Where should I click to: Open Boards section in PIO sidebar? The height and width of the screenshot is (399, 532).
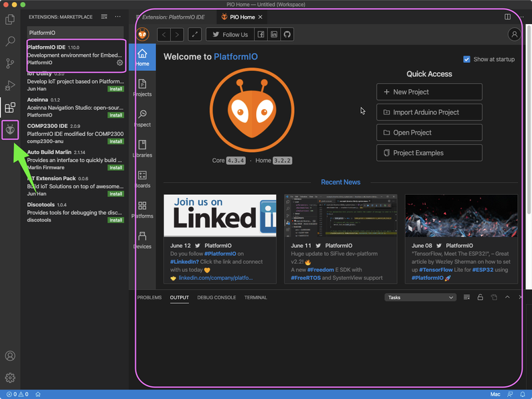[x=142, y=179]
